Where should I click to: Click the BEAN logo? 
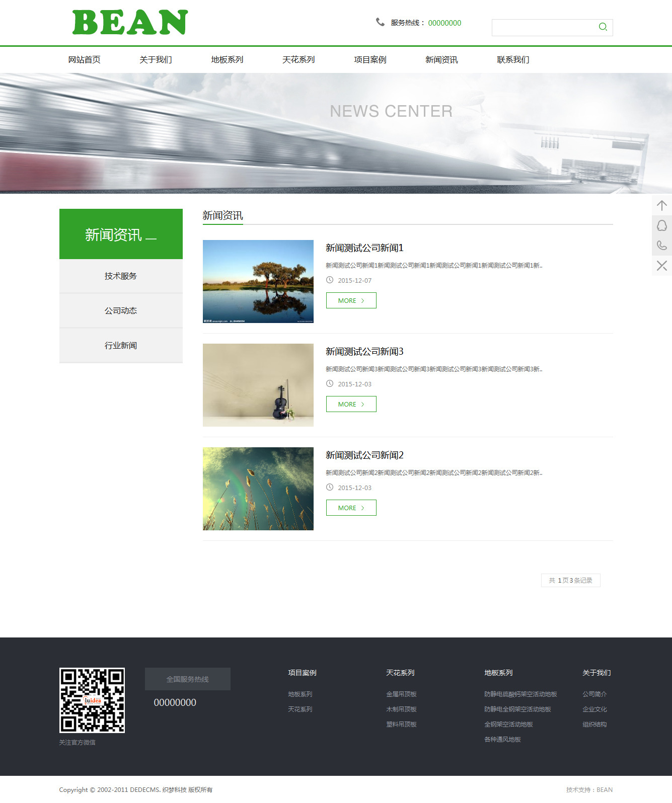130,23
